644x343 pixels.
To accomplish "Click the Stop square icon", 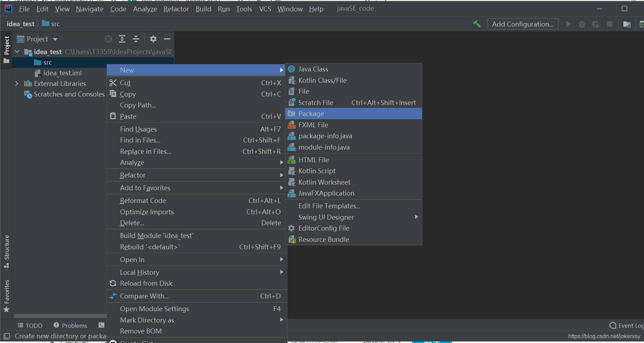I will coord(610,24).
